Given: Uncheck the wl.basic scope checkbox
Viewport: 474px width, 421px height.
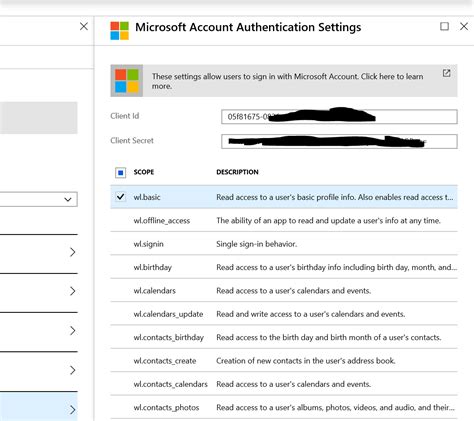Looking at the screenshot, I should point(121,197).
